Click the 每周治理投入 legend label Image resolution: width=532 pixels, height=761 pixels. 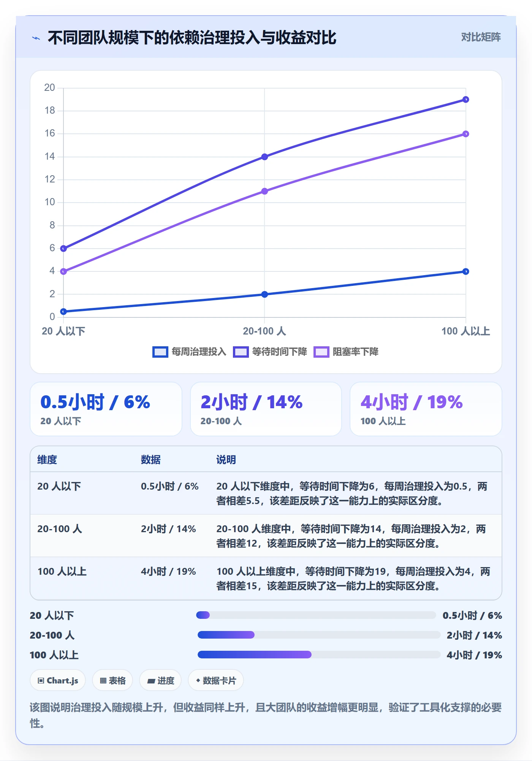coord(199,352)
